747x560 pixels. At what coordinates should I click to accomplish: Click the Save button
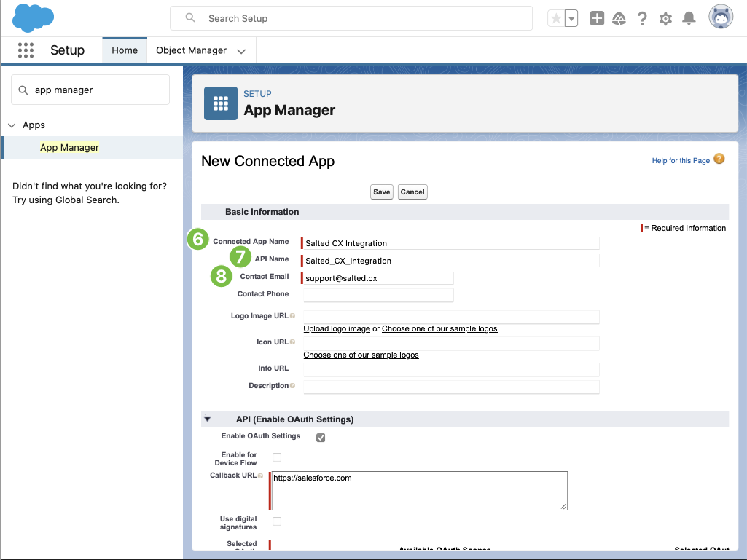tap(381, 192)
